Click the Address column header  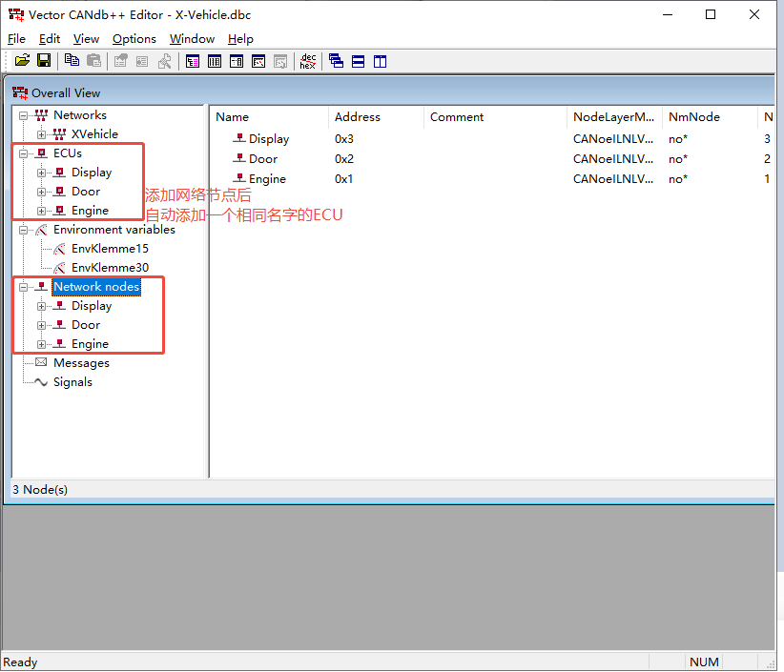click(376, 117)
